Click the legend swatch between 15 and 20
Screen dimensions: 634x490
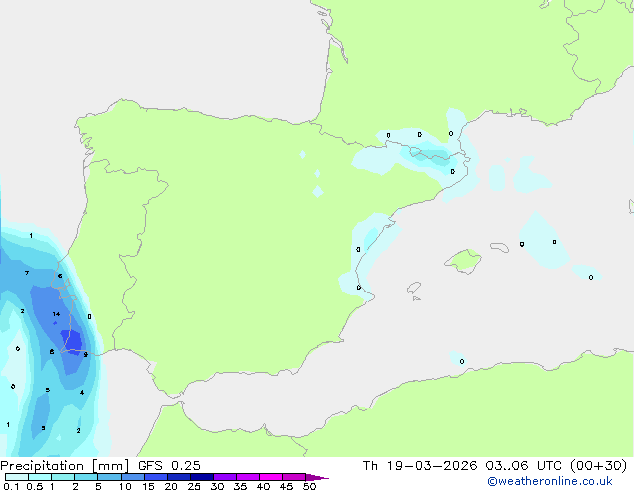156,477
